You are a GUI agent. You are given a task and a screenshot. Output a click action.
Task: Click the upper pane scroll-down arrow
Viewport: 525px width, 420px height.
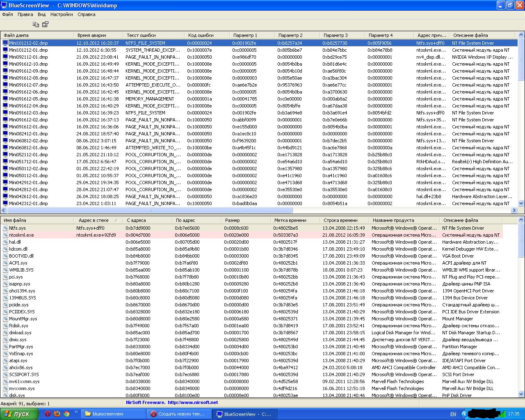click(x=521, y=203)
